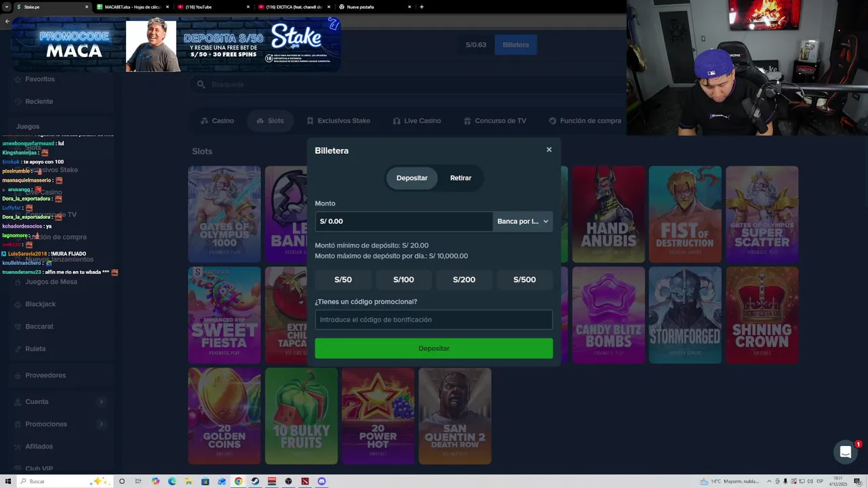The image size is (868, 488).
Task: Open the Concurso de TV tab
Action: tap(495, 121)
